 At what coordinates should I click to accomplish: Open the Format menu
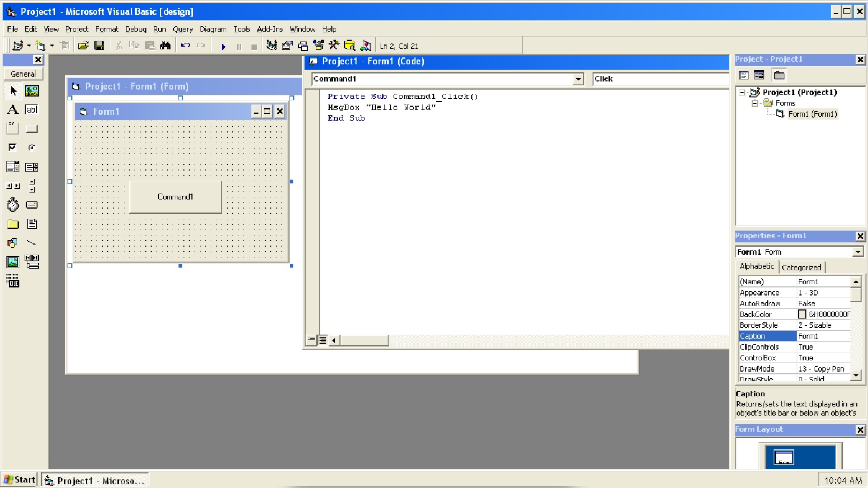pos(107,29)
